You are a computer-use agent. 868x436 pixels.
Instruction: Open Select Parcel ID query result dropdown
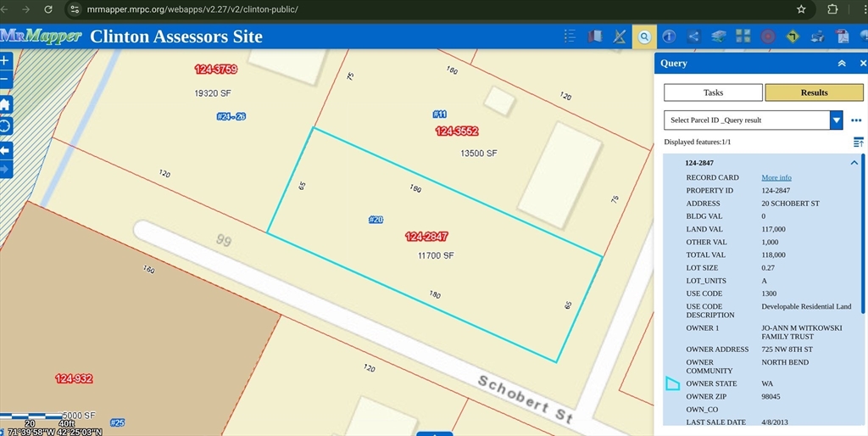[x=836, y=120]
